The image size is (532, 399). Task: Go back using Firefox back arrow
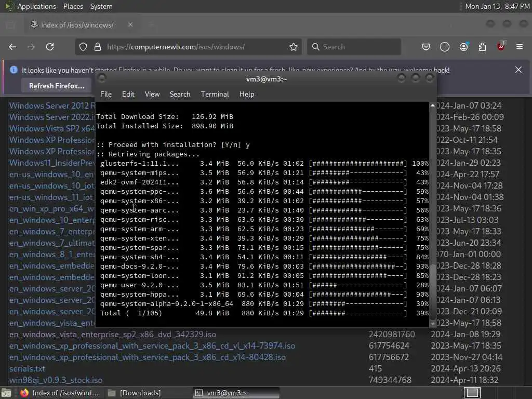pos(12,47)
